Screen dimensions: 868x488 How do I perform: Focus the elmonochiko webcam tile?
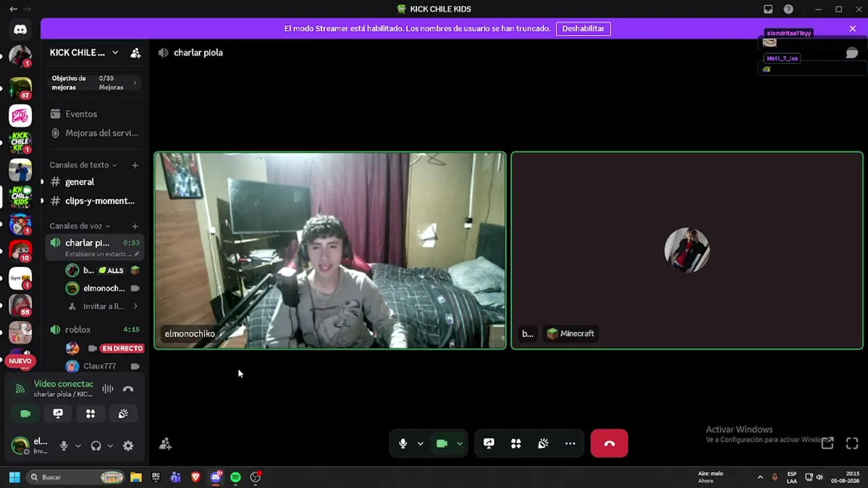click(330, 251)
